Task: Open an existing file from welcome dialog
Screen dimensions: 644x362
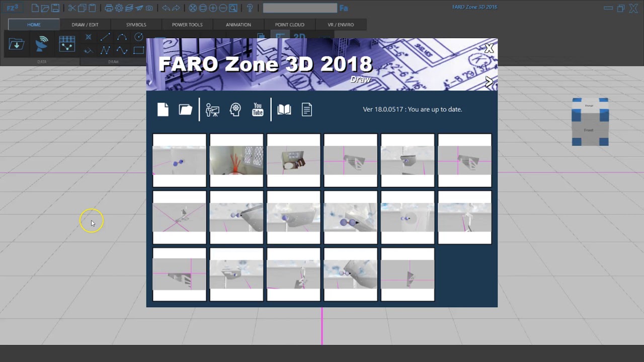Action: [186, 109]
